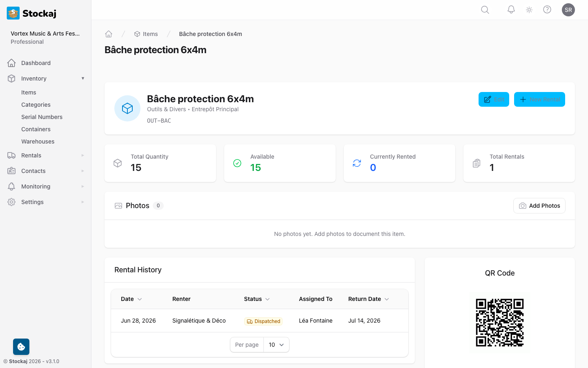Viewport: 588px width, 368px height.
Task: Click the Add Photos button
Action: [x=539, y=206]
